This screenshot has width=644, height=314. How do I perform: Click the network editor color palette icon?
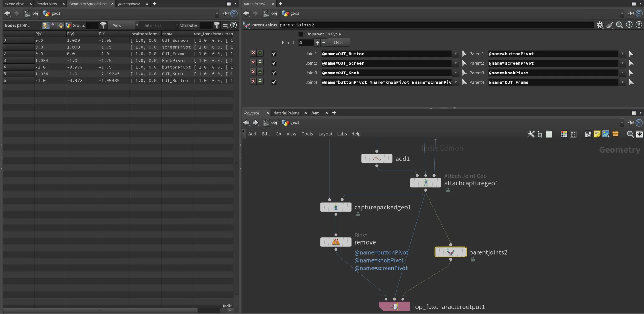(564, 134)
